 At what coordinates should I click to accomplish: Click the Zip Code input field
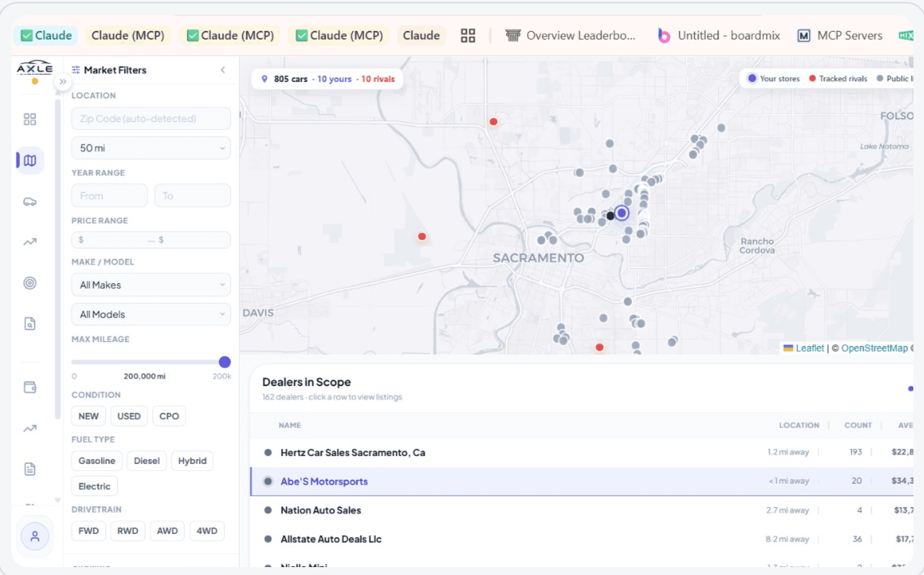[x=151, y=119]
